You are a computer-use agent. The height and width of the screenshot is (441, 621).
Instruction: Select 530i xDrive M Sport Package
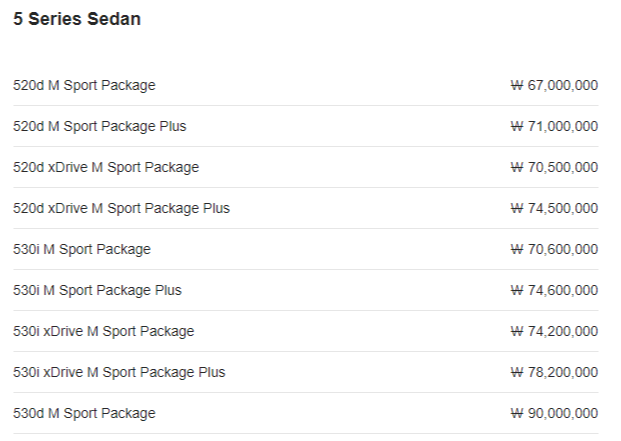(x=103, y=331)
